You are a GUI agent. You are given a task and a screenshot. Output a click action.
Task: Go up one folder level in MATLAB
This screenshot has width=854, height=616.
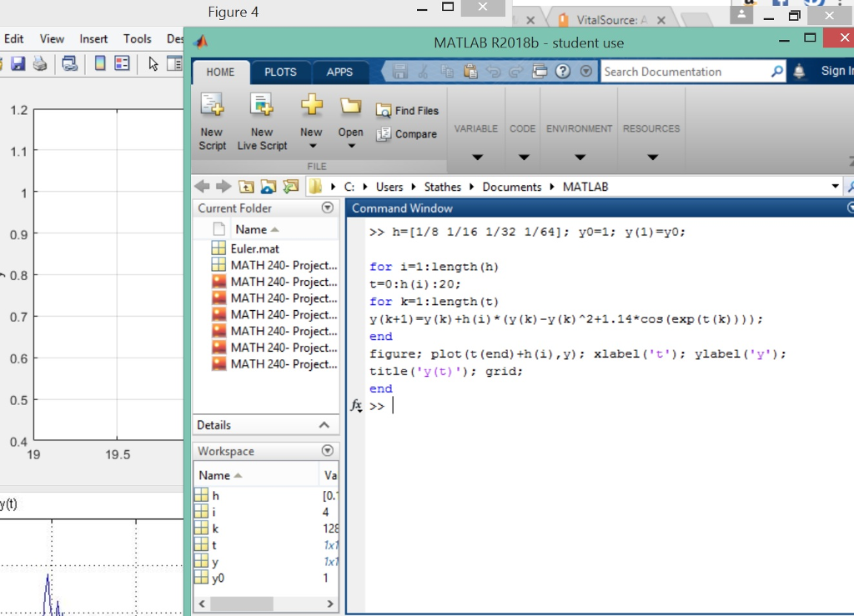coord(247,187)
